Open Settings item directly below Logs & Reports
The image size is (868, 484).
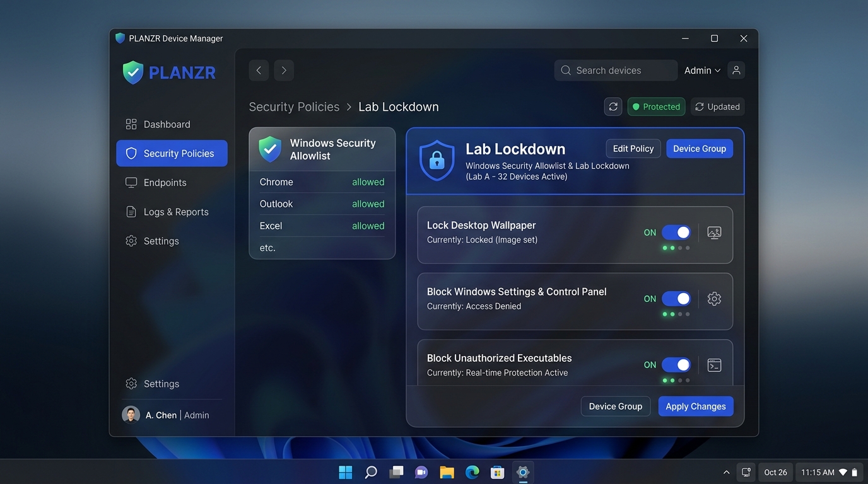[x=172, y=241]
